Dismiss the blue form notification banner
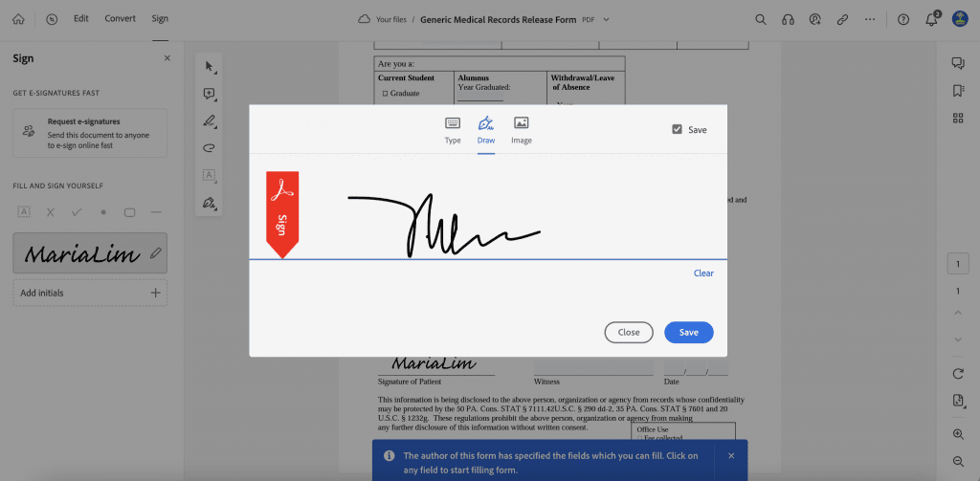The width and height of the screenshot is (980, 481). [x=731, y=455]
